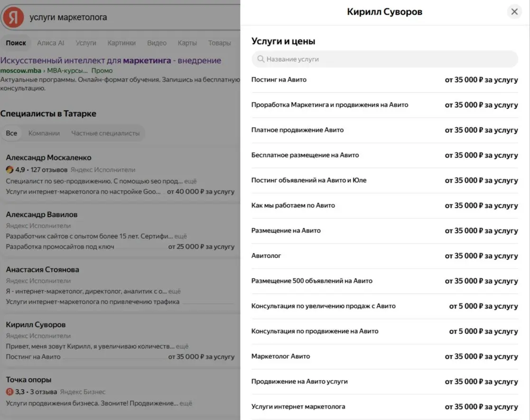530x420 pixels.
Task: Click the от 25 000 ₽ за услугу price
Action: (201, 247)
